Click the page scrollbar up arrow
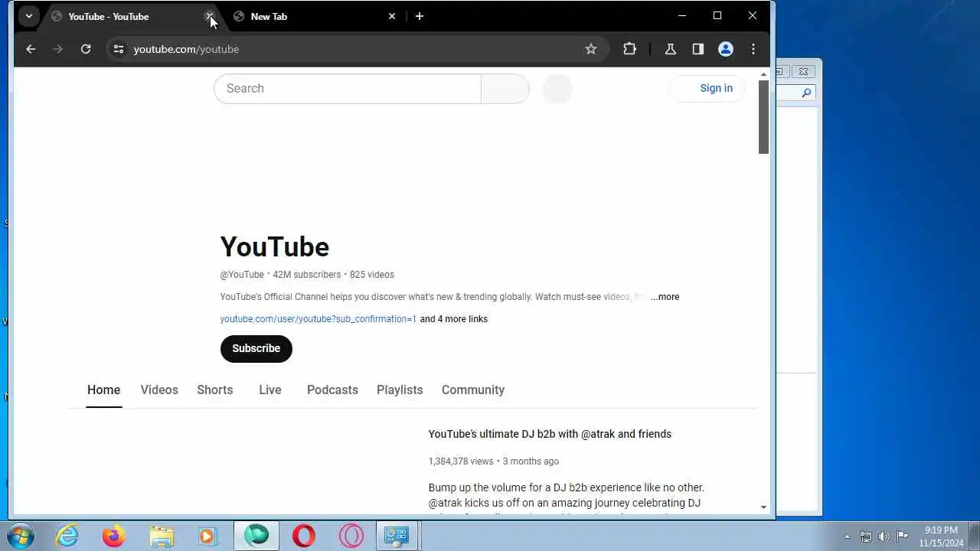 (763, 75)
